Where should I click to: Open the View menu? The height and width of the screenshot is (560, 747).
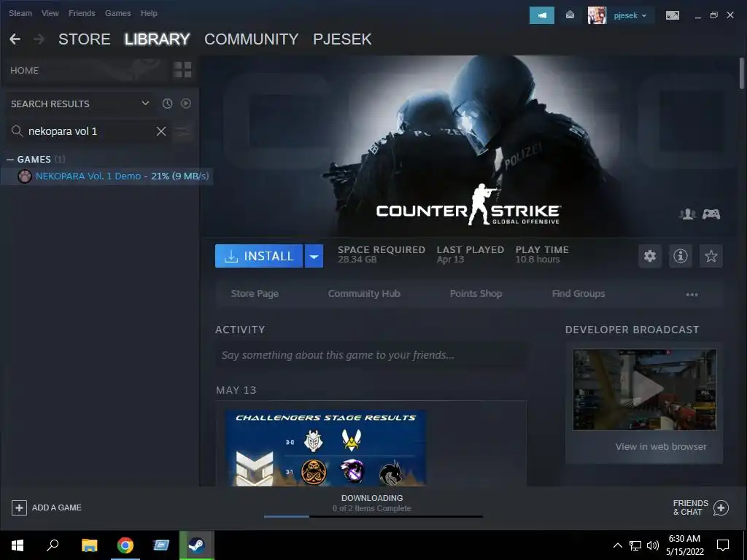tap(50, 13)
